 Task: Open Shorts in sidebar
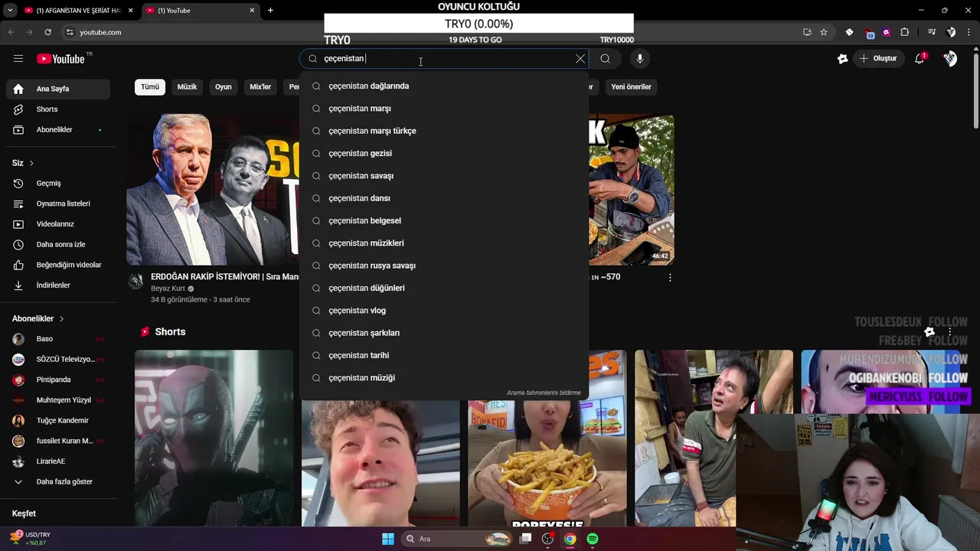tap(58, 109)
